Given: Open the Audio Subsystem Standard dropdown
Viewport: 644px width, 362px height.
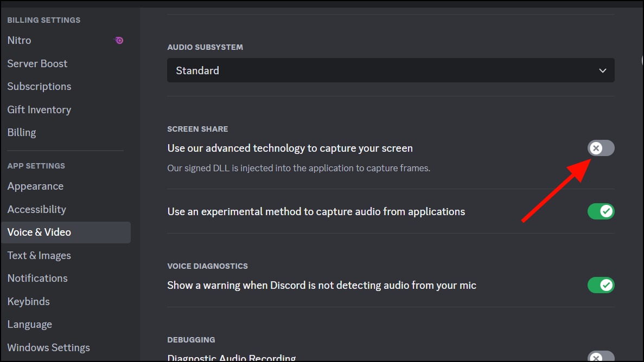Looking at the screenshot, I should click(391, 70).
